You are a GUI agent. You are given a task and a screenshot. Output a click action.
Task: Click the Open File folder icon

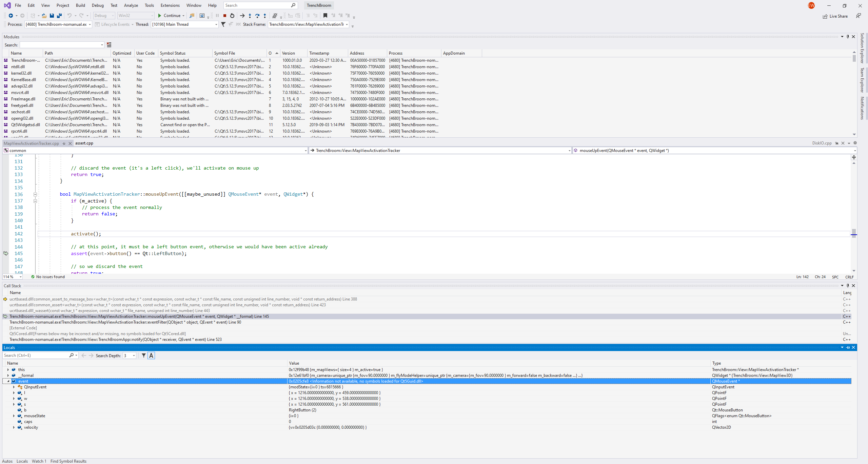point(44,16)
